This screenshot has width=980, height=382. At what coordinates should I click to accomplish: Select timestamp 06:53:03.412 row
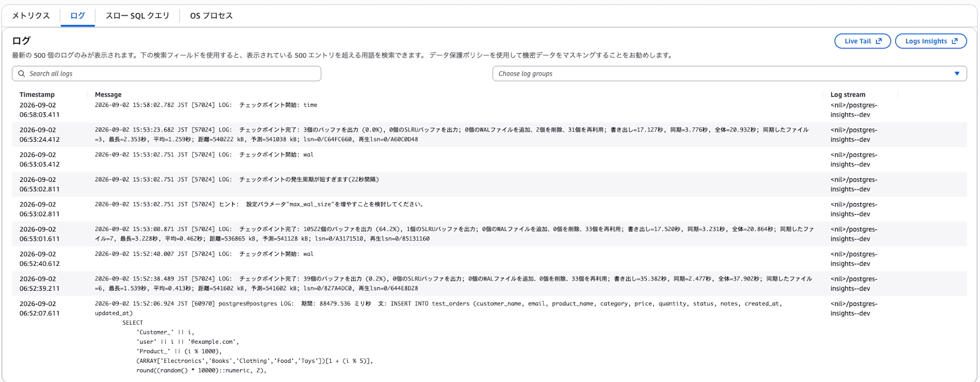point(40,159)
